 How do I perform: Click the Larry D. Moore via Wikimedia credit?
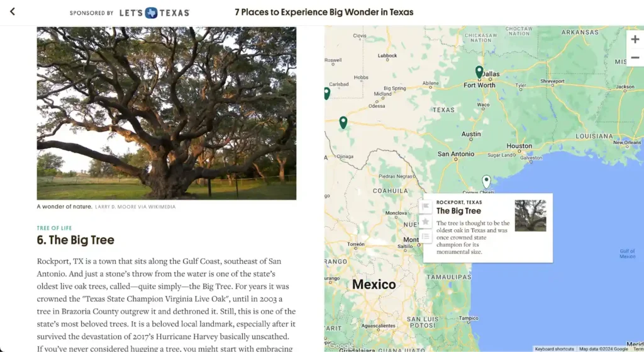[x=135, y=207]
